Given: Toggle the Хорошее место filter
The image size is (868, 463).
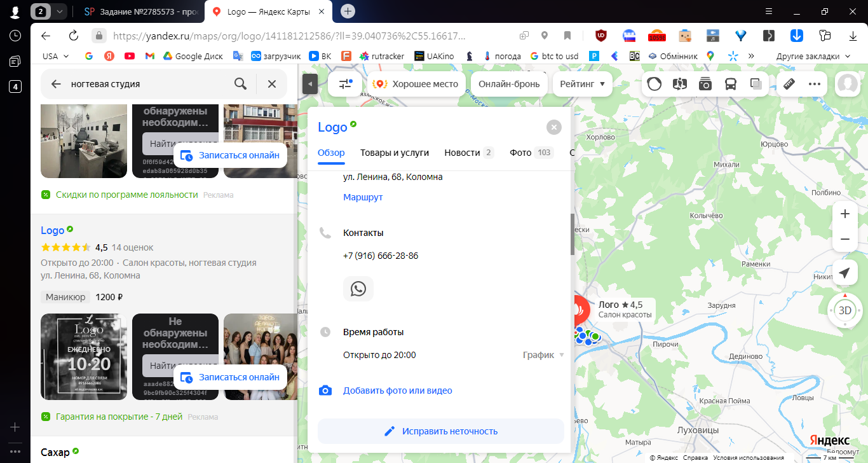Looking at the screenshot, I should [416, 84].
